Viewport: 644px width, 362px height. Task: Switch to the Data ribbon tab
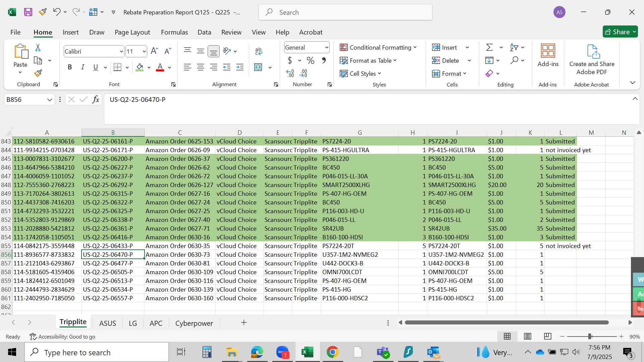(204, 32)
